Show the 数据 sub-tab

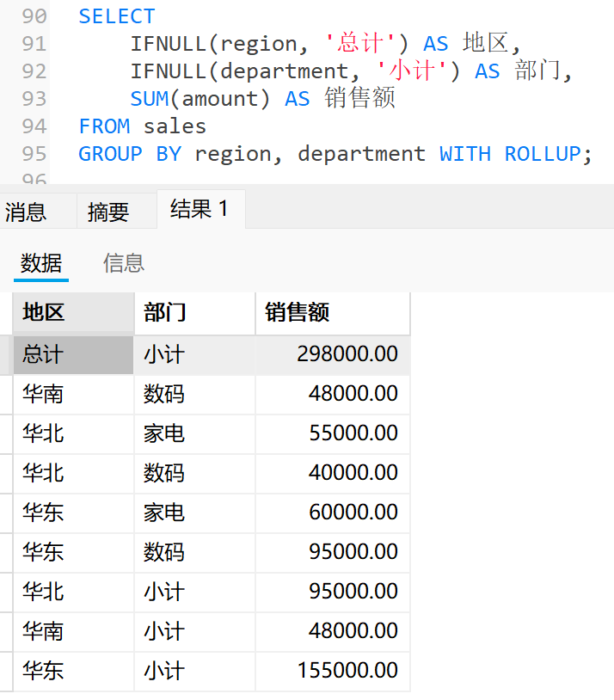[41, 262]
